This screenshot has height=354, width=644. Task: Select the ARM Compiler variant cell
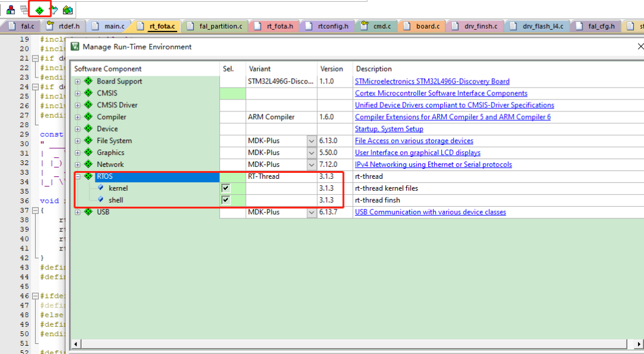281,117
